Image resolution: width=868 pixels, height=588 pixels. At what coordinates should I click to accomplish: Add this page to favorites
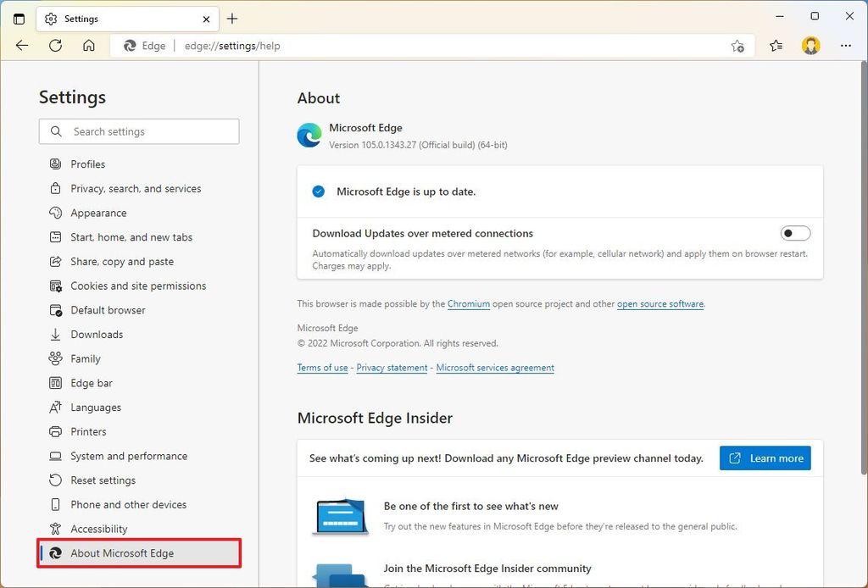[x=737, y=47]
